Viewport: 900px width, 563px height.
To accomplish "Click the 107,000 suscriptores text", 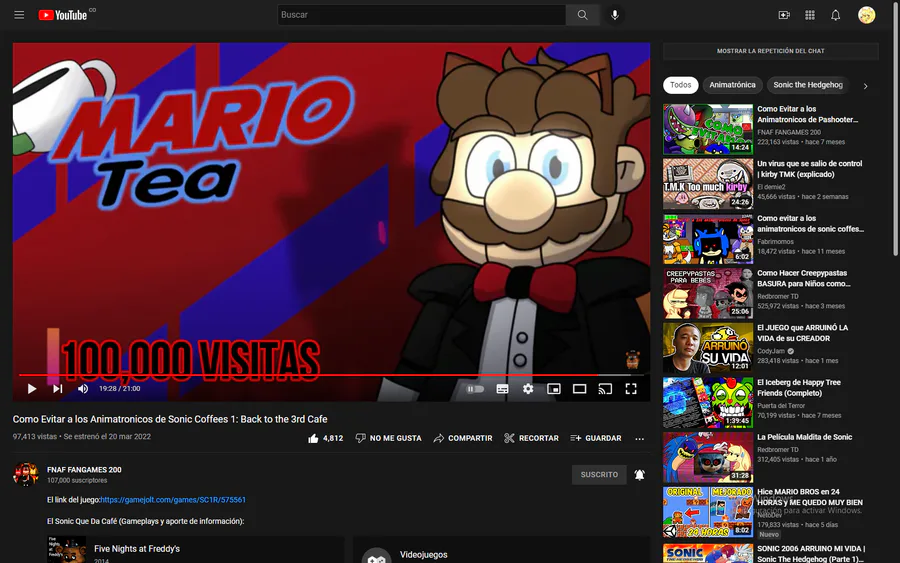I will point(77,480).
